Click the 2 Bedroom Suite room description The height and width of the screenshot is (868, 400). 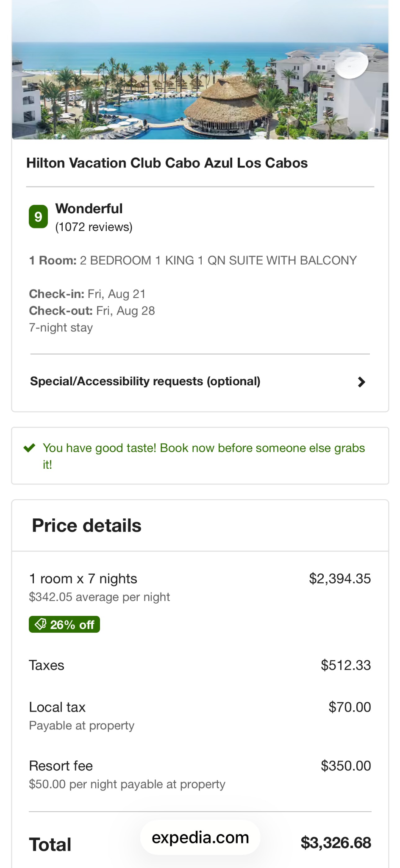pyautogui.click(x=218, y=260)
